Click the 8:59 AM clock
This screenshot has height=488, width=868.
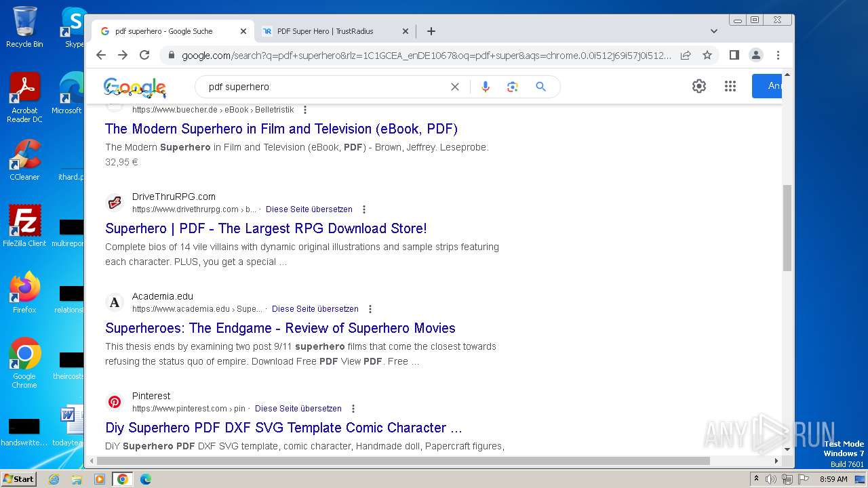(833, 479)
